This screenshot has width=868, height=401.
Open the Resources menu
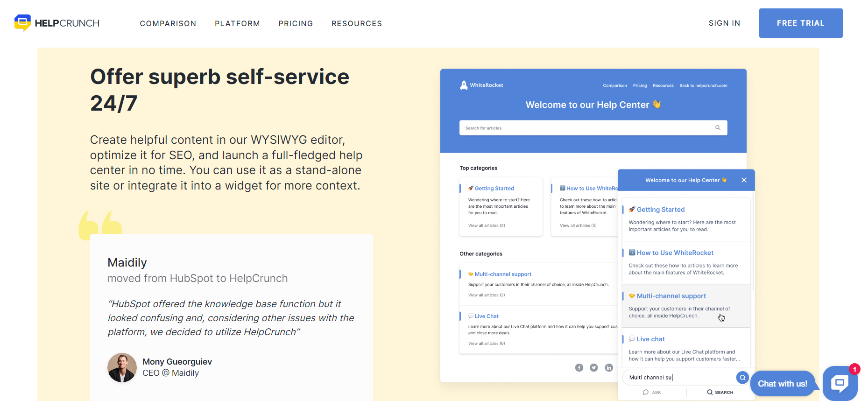click(x=357, y=23)
